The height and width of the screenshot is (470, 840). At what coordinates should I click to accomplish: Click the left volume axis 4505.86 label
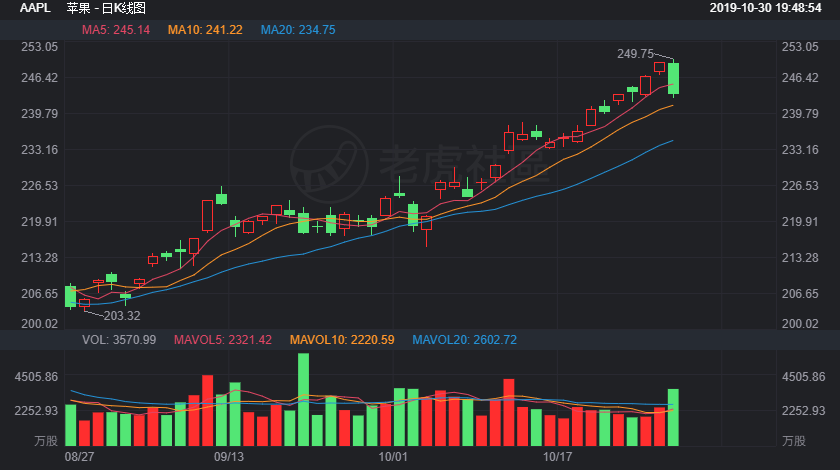pyautogui.click(x=36, y=377)
